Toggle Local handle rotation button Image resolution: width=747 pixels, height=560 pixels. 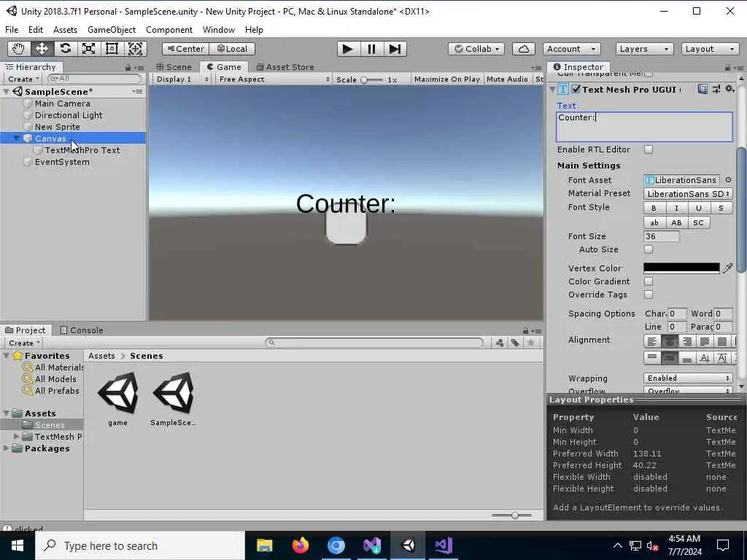click(x=232, y=49)
